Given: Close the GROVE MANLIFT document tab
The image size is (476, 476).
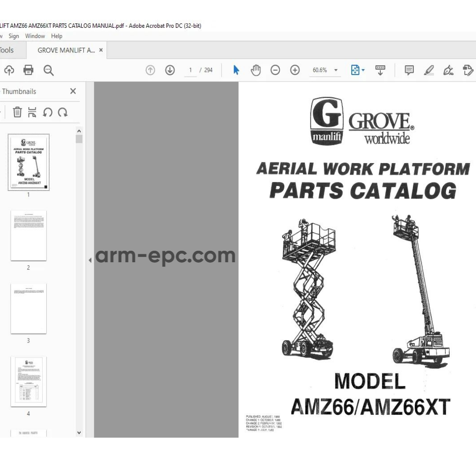Looking at the screenshot, I should (x=101, y=50).
